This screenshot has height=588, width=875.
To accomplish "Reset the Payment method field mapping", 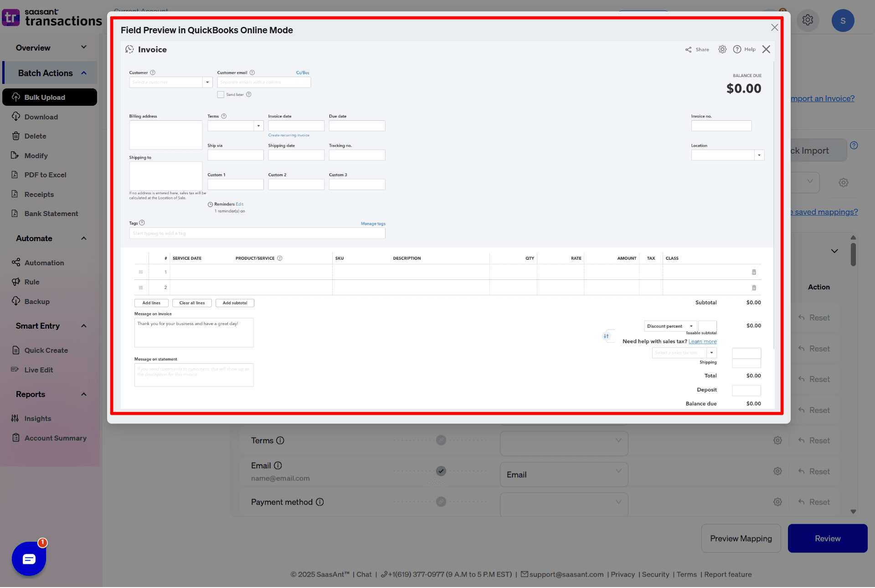I will (x=814, y=502).
